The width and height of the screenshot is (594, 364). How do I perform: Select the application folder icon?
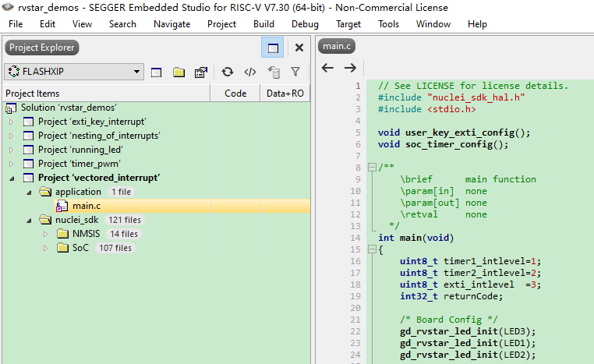tap(45, 192)
